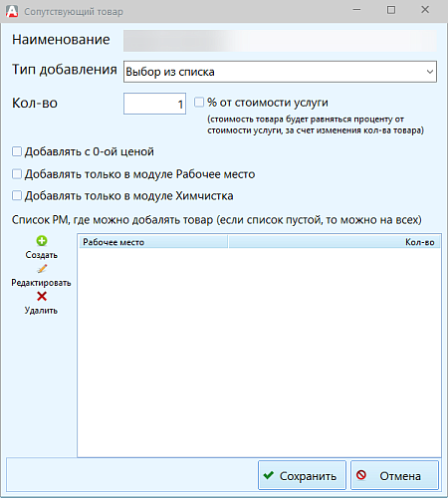Focus the Кол-во quantity input field
448x498 pixels.
(x=154, y=104)
